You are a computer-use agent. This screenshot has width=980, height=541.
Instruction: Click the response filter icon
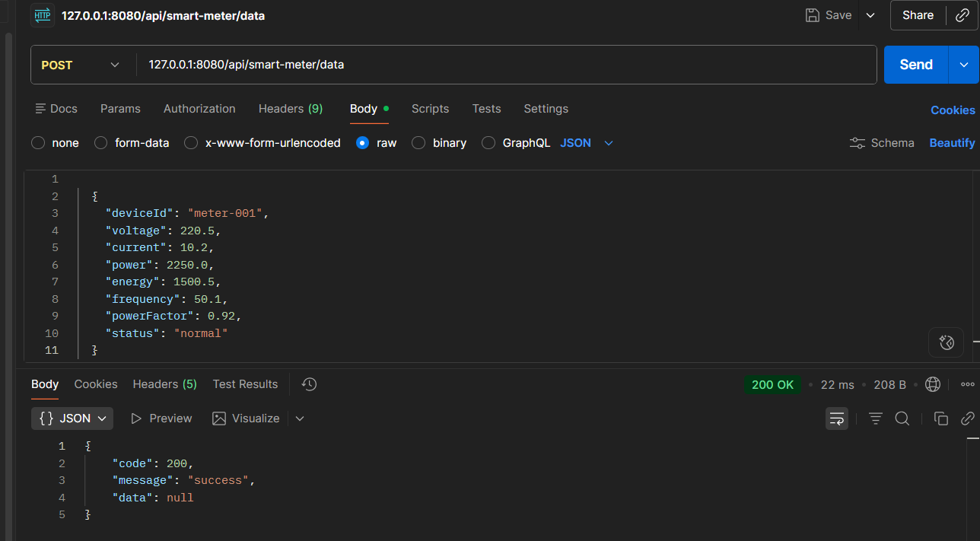coord(876,418)
